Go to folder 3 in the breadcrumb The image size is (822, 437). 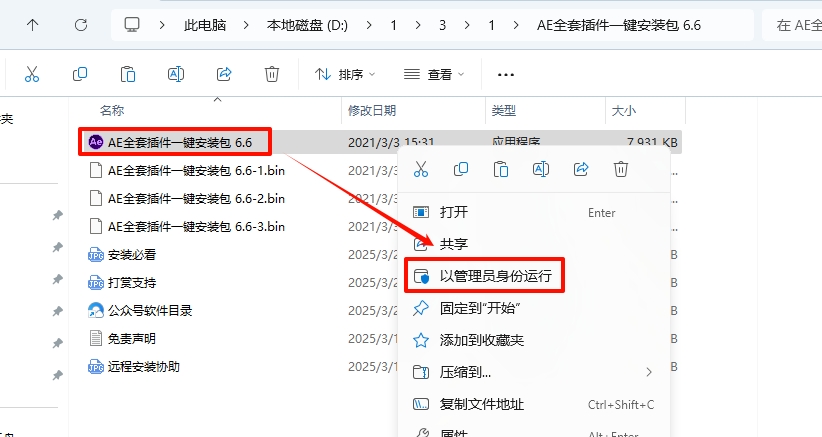pyautogui.click(x=442, y=25)
